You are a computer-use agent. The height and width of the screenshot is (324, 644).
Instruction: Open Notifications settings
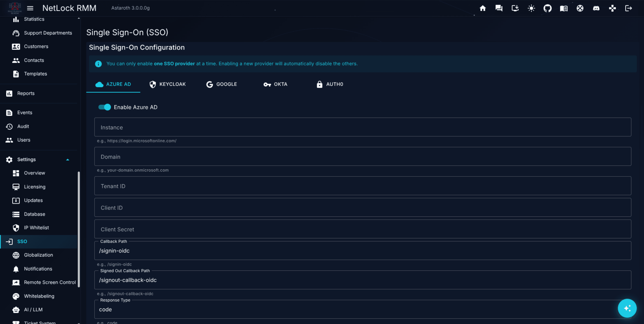coord(38,269)
